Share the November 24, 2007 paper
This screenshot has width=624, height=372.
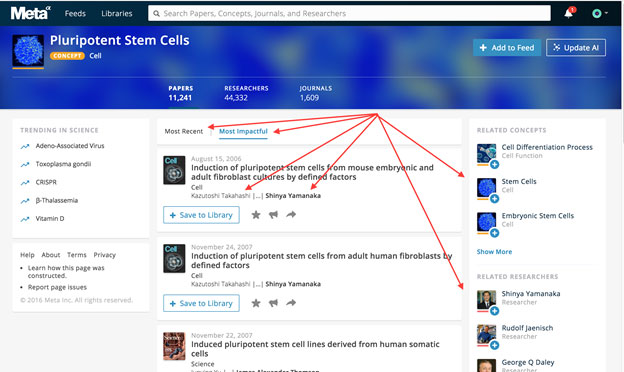[291, 303]
